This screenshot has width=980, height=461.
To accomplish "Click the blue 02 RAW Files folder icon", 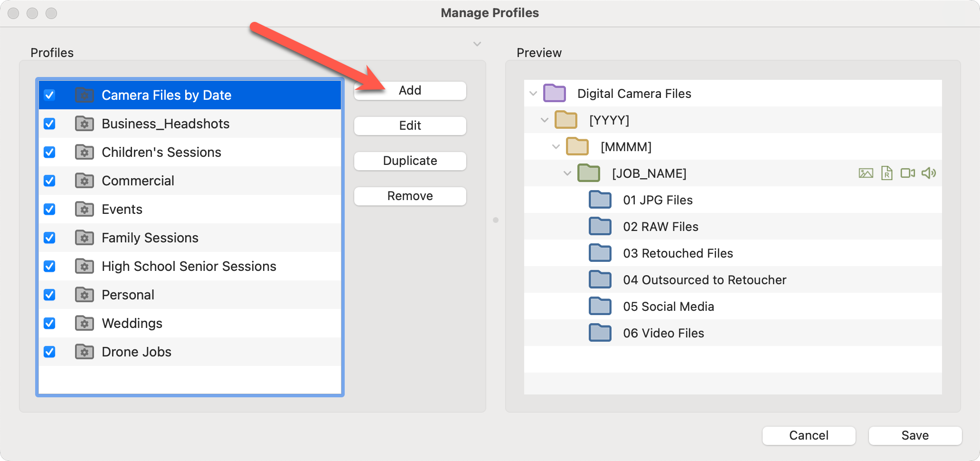I will click(600, 227).
